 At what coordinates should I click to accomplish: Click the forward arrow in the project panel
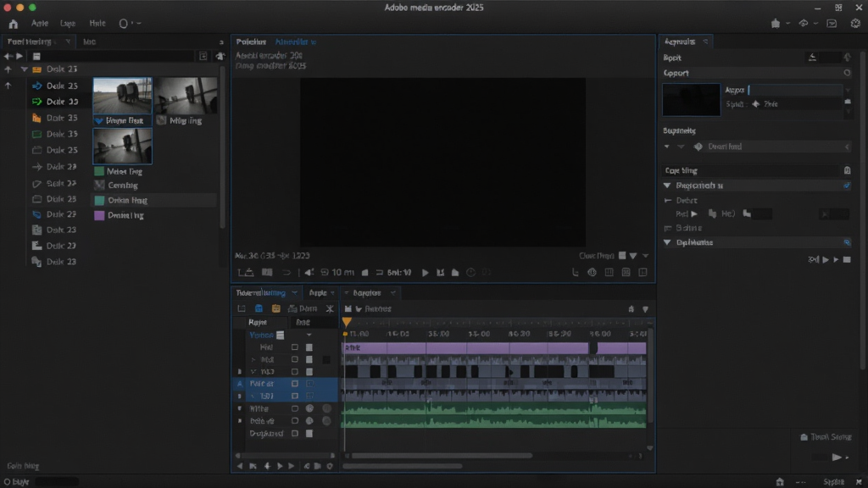coord(19,56)
